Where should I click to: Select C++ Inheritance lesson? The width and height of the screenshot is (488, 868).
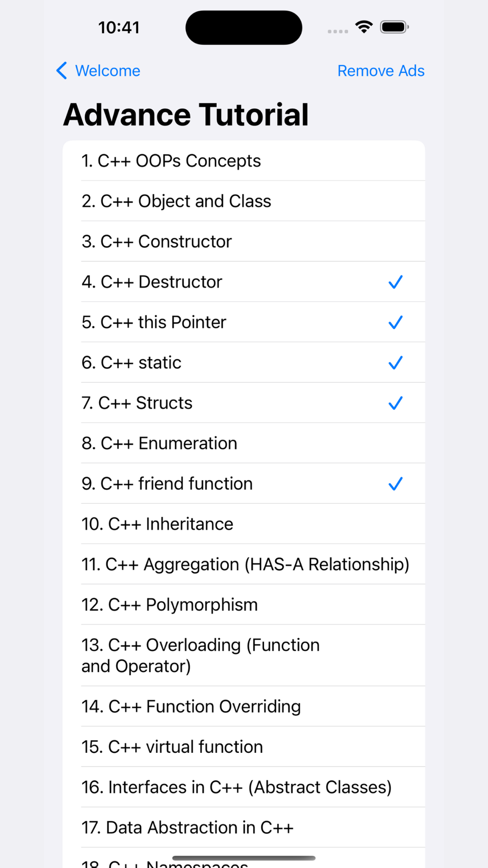(x=158, y=524)
